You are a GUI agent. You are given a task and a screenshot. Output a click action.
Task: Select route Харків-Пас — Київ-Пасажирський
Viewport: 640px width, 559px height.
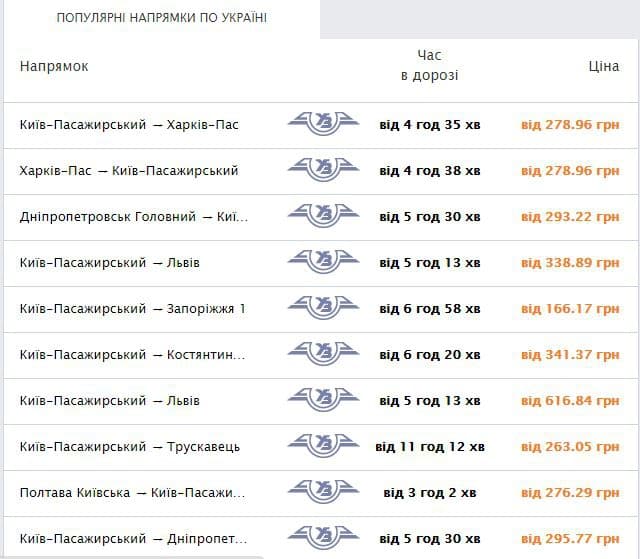point(129,171)
